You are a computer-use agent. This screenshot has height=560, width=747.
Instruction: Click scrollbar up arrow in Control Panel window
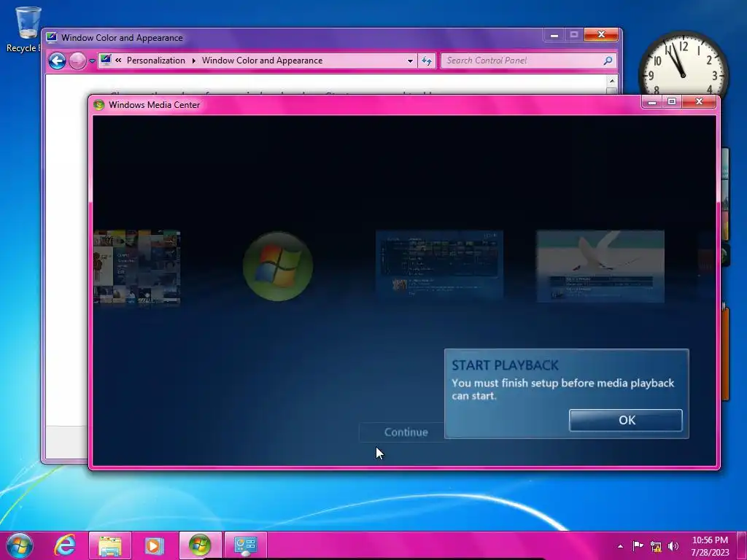coord(612,81)
